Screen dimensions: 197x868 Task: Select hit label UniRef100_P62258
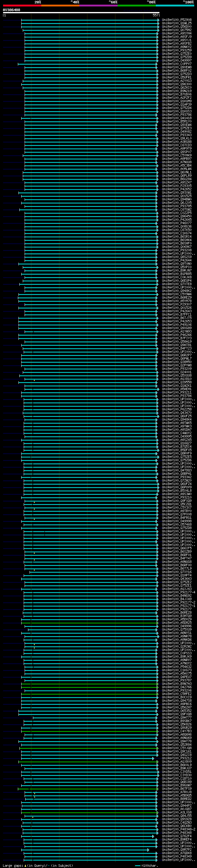(176, 410)
